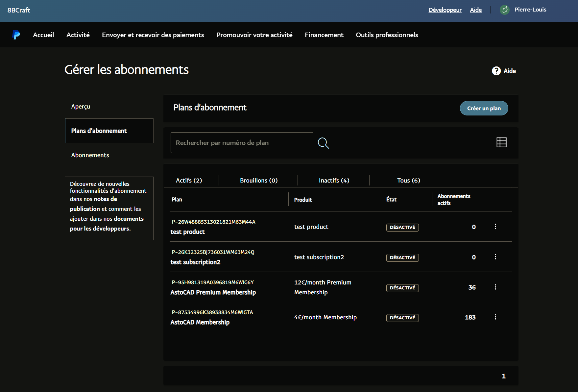Viewport: 578px width, 392px height.
Task: Open Envoyer et recevoir des paiements menu
Action: point(153,35)
